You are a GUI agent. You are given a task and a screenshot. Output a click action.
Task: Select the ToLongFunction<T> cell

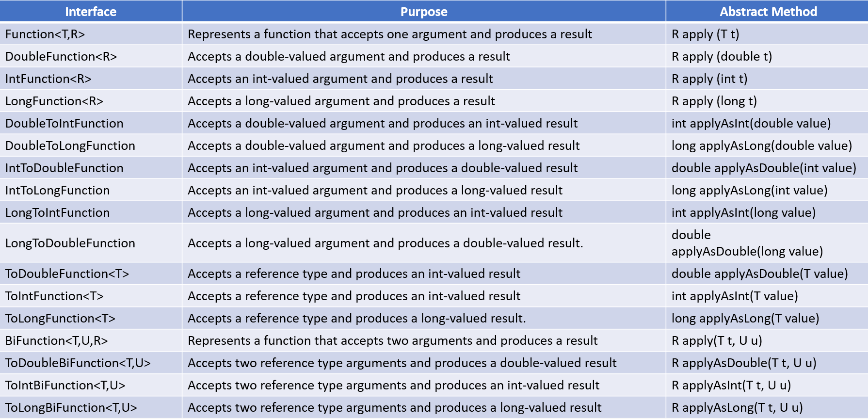point(61,319)
